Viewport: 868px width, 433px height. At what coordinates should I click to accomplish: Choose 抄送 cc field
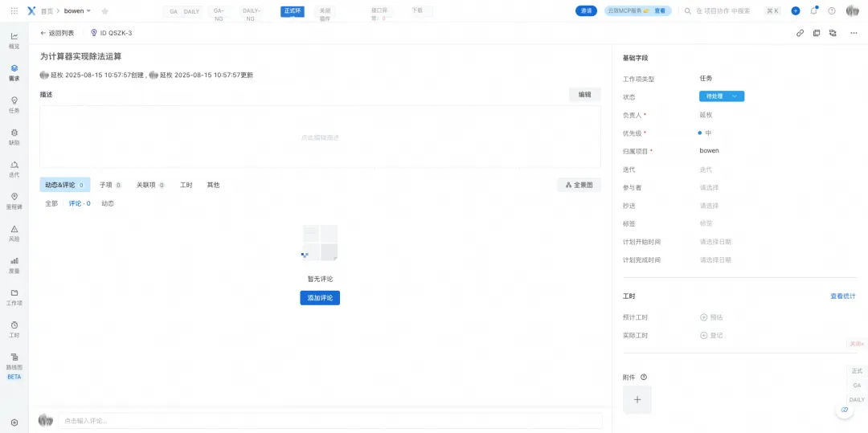coord(709,206)
